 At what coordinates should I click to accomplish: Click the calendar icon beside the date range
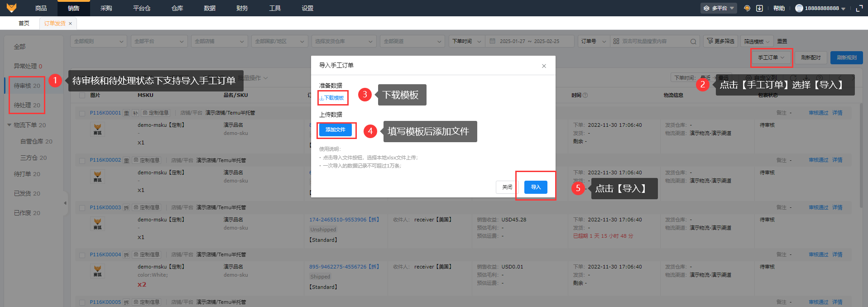point(493,41)
